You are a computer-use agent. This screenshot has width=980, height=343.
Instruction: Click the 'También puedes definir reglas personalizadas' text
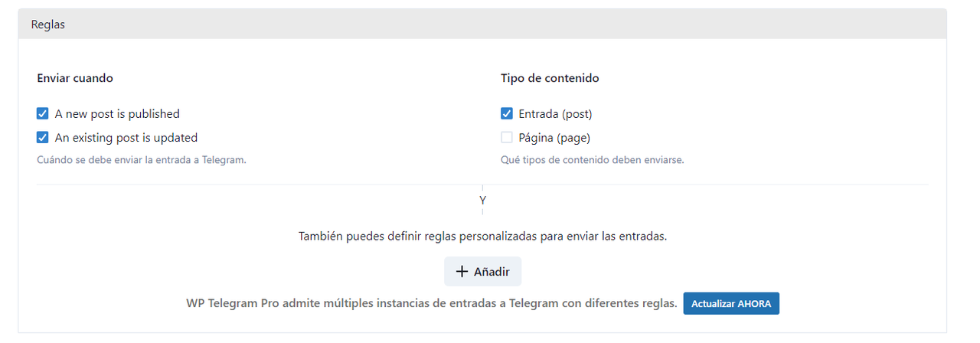point(482,236)
